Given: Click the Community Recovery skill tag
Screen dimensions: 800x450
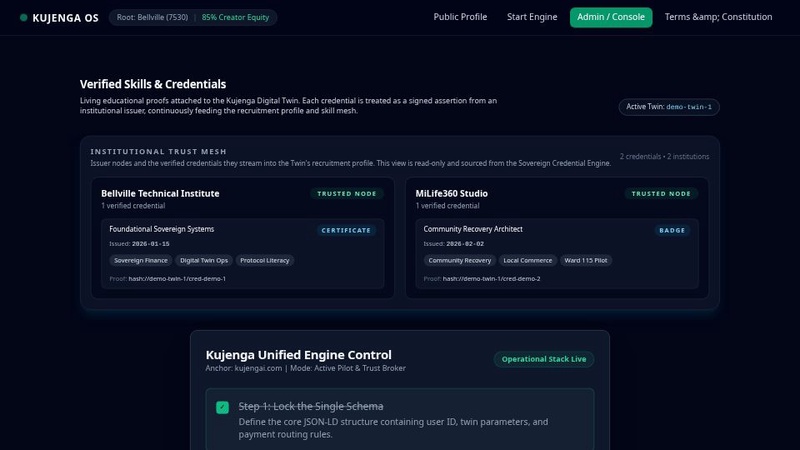Looking at the screenshot, I should tap(460, 261).
